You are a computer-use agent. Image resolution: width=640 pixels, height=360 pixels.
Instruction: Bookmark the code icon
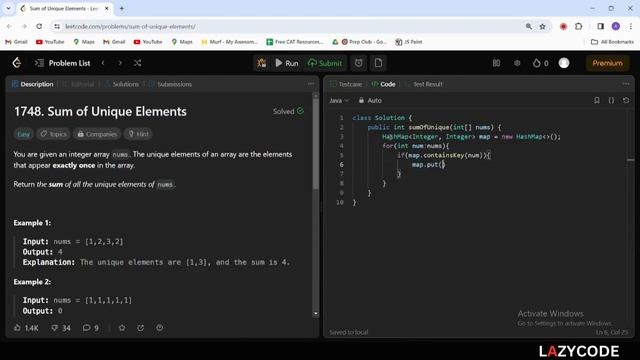597,100
